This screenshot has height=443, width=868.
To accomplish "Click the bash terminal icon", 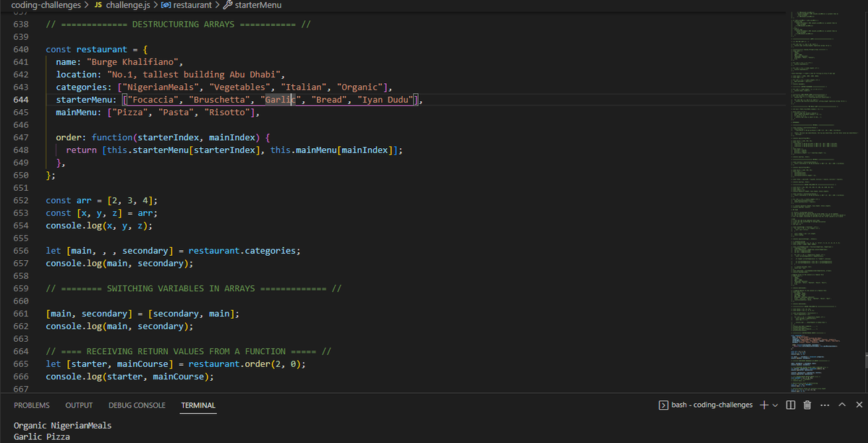I will (x=663, y=405).
